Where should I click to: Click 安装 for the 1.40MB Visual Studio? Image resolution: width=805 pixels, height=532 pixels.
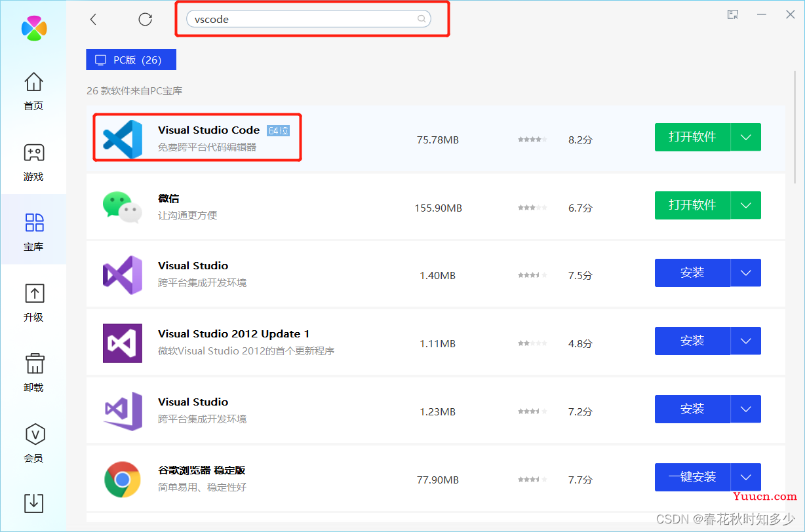point(692,273)
